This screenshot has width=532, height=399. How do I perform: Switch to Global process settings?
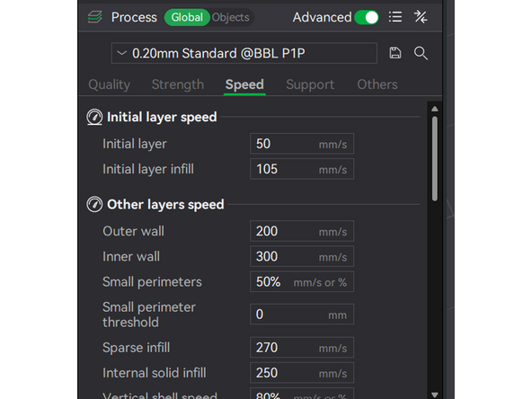tap(187, 17)
